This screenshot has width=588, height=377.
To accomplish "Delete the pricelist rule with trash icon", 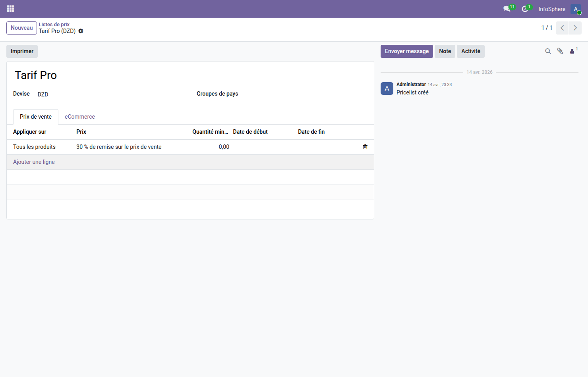I will point(365,147).
